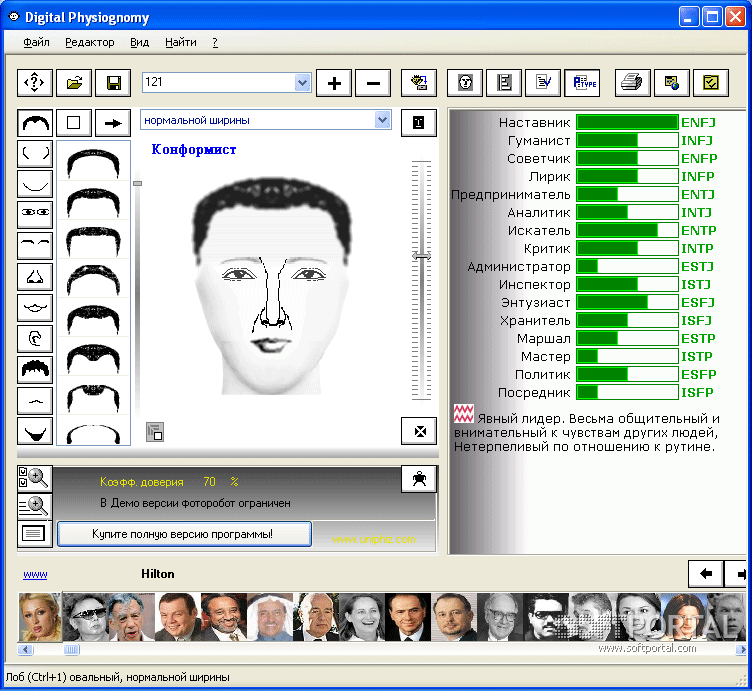Open the Файл menu
This screenshot has width=752, height=691.
pos(36,43)
